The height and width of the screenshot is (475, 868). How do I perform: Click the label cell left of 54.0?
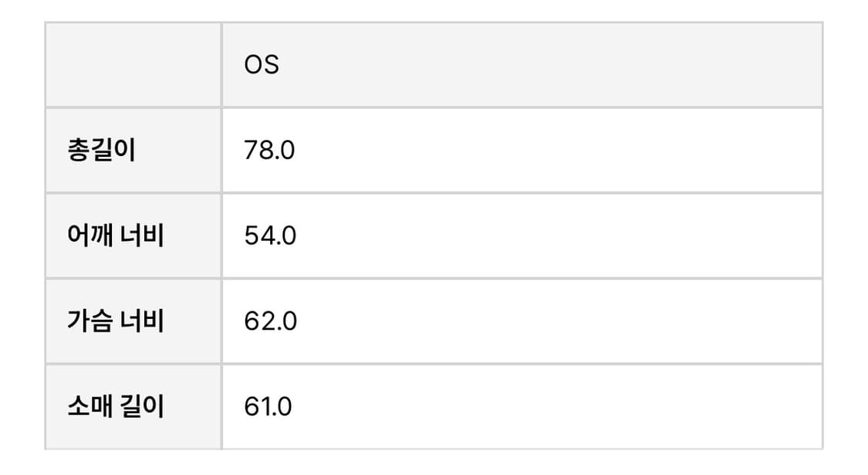pyautogui.click(x=133, y=236)
